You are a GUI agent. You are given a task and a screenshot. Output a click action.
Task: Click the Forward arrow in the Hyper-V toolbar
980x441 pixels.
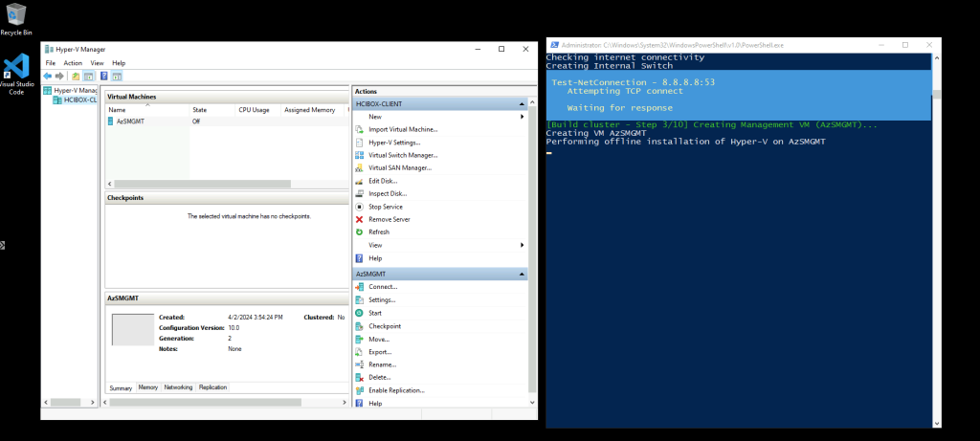pos(59,77)
